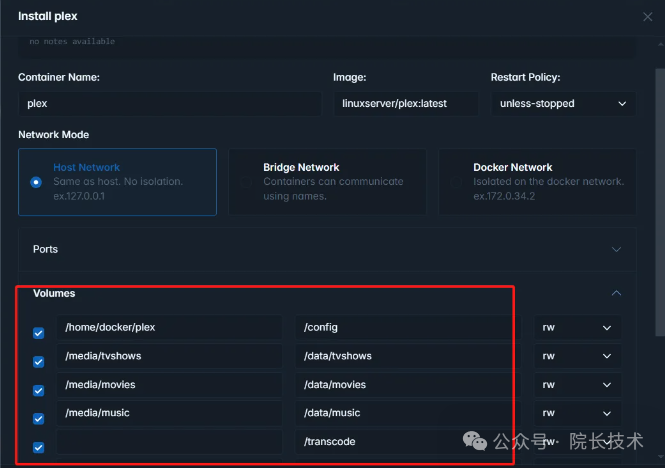
Task: Click empty host path for /transcode
Action: click(x=169, y=441)
